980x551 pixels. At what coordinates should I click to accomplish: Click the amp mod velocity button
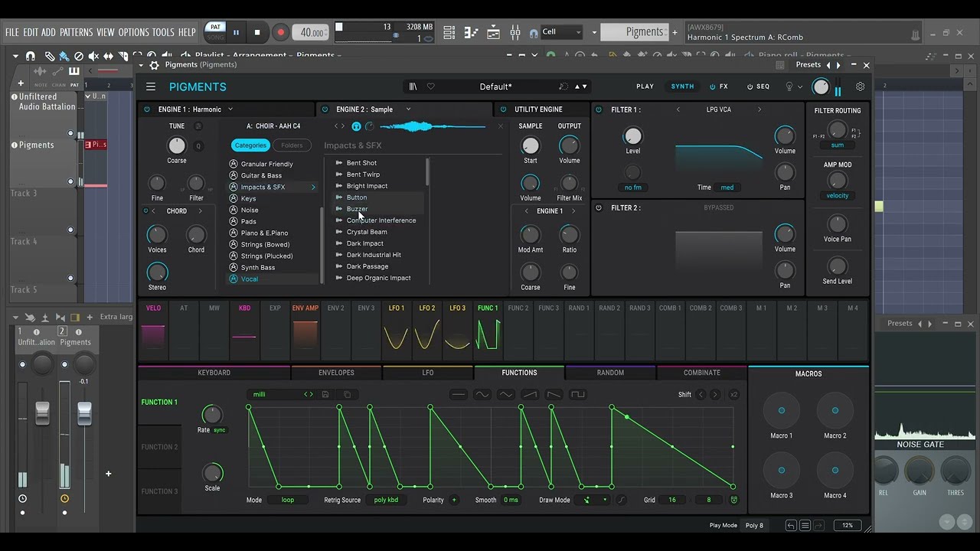click(837, 196)
